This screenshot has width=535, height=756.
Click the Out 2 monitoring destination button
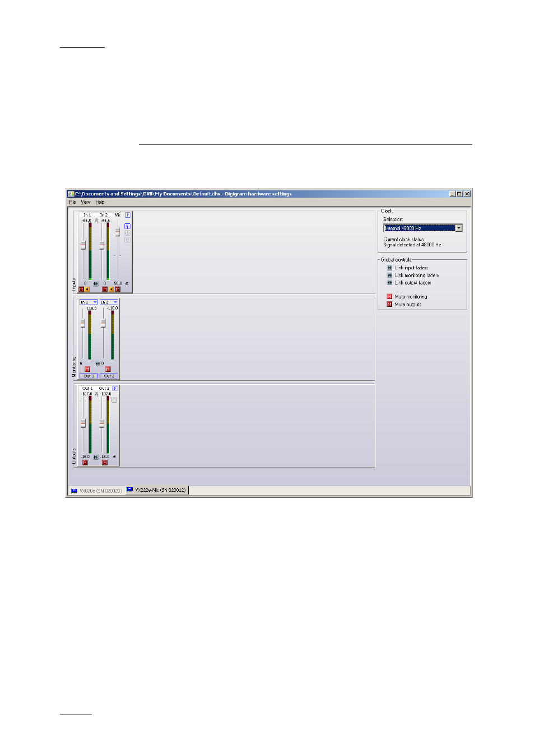pyautogui.click(x=109, y=376)
